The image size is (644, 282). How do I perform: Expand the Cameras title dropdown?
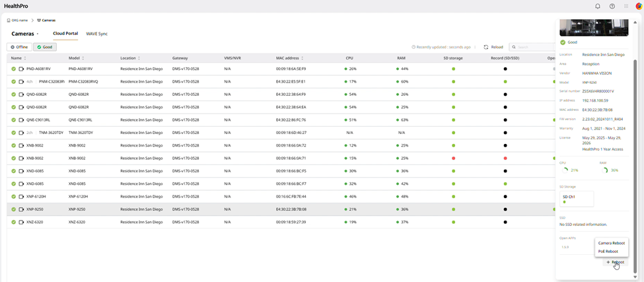tap(38, 34)
